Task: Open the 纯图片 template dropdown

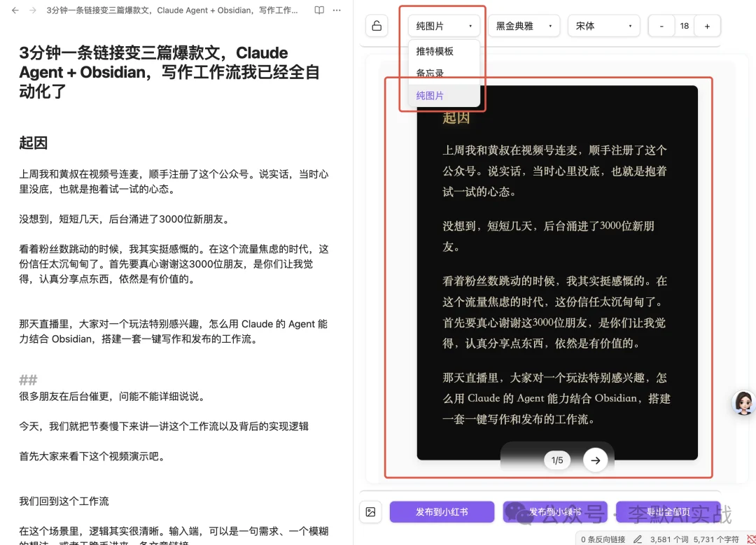Action: [442, 25]
